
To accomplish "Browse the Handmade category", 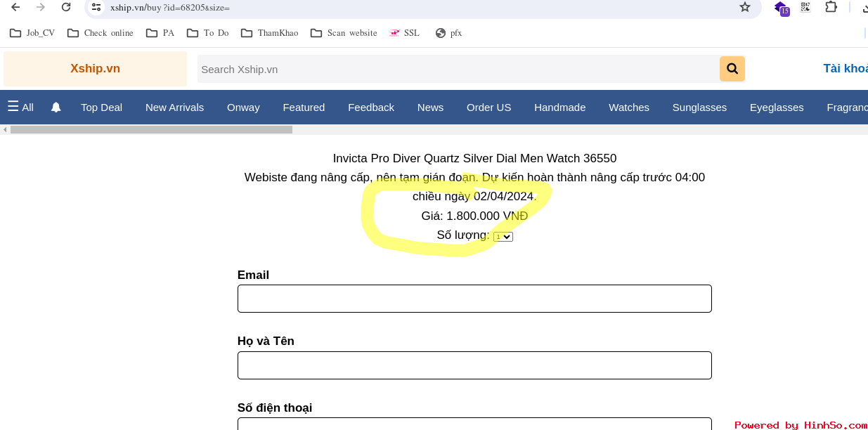I will (559, 107).
